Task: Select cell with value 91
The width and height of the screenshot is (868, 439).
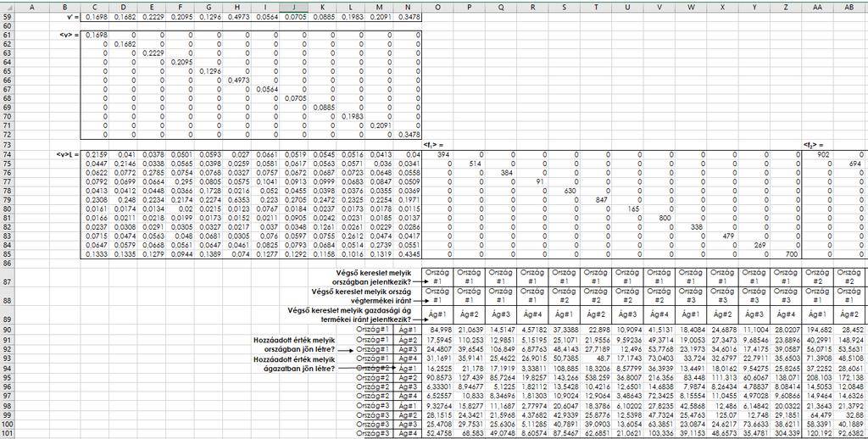Action: tap(532, 181)
